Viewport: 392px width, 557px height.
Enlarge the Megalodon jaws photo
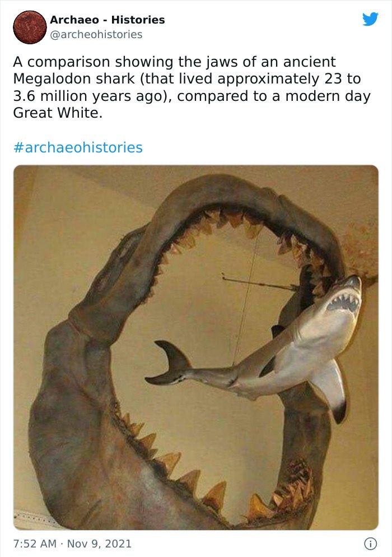pyautogui.click(x=196, y=347)
